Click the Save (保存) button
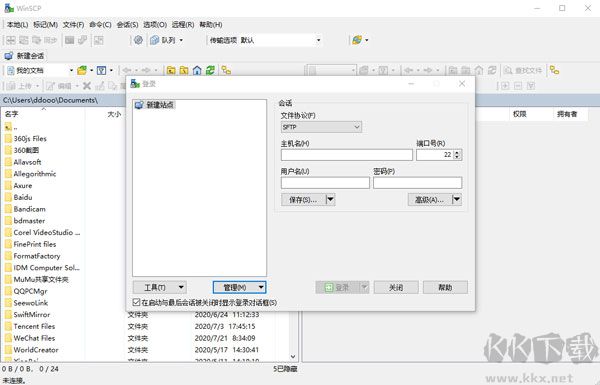600x385 pixels. pos(303,199)
